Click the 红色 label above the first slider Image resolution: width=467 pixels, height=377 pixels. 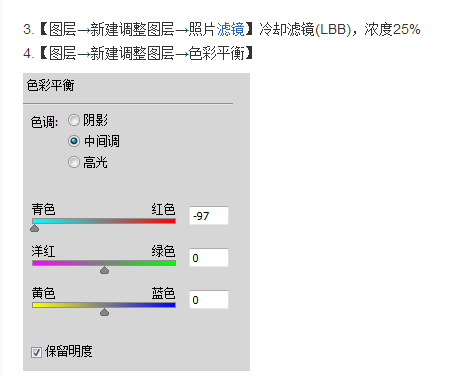[x=163, y=209]
